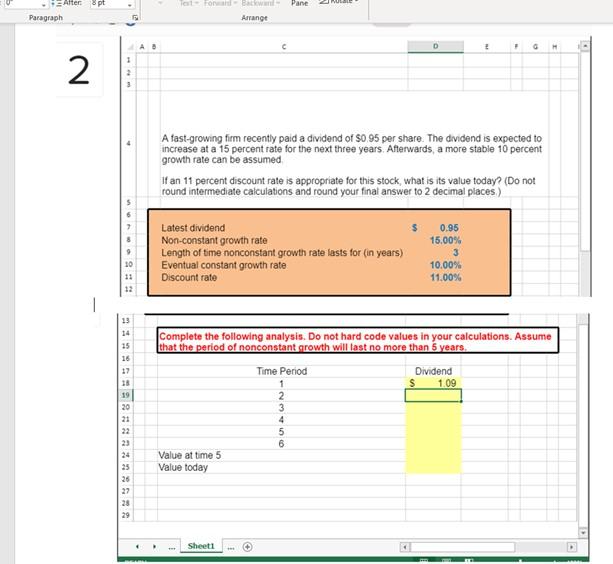Select column H header

click(x=554, y=47)
